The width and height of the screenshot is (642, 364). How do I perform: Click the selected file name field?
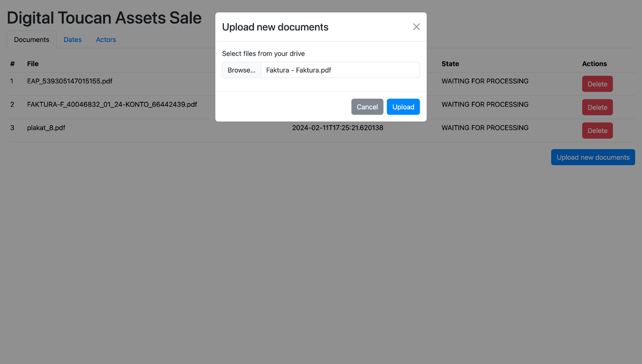[x=340, y=70]
